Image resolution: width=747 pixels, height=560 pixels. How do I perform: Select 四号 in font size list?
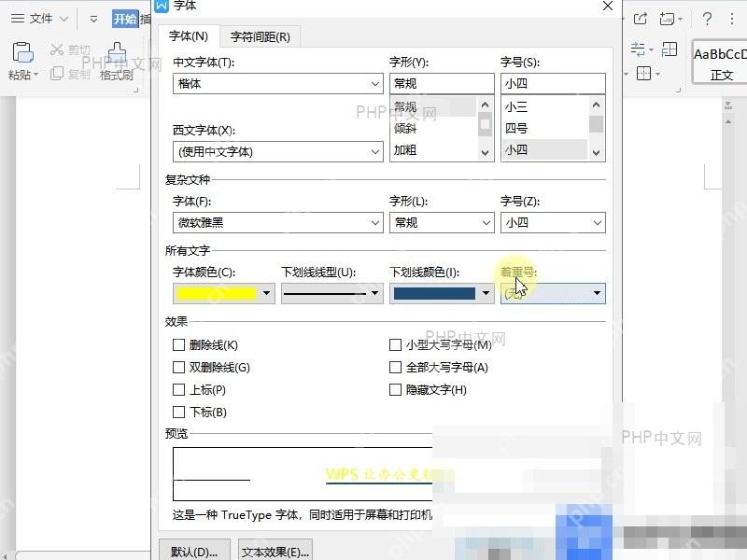coord(545,128)
